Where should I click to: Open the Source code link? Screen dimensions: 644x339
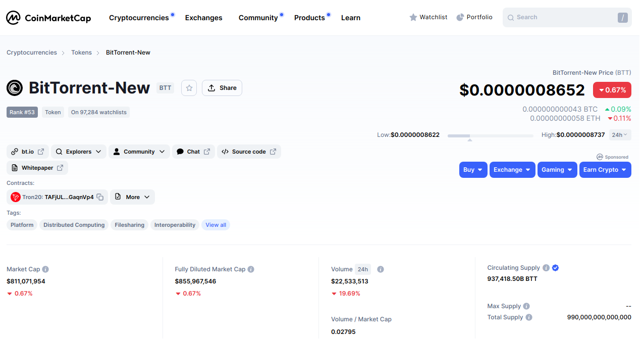pos(249,152)
